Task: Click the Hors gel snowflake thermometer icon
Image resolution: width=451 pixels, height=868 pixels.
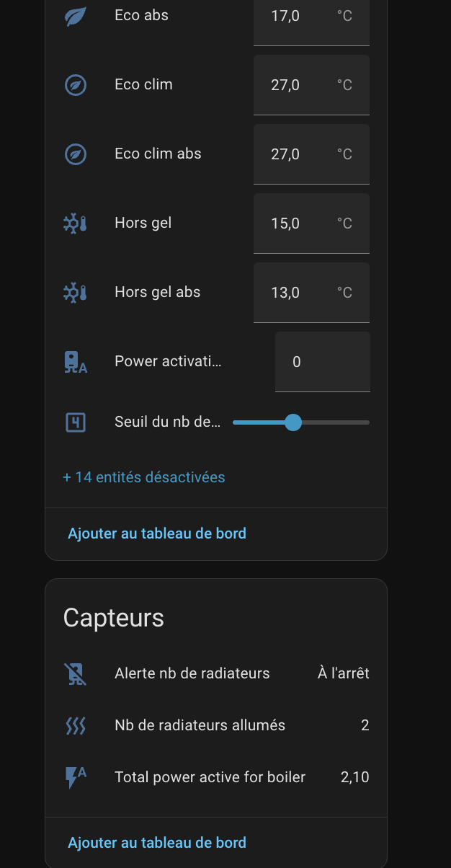Action: coord(76,223)
